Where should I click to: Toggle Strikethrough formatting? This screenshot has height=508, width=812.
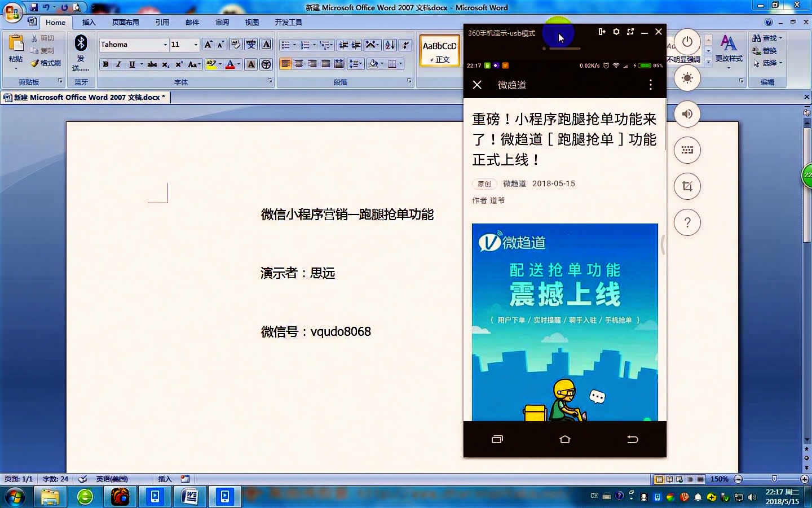(x=152, y=64)
